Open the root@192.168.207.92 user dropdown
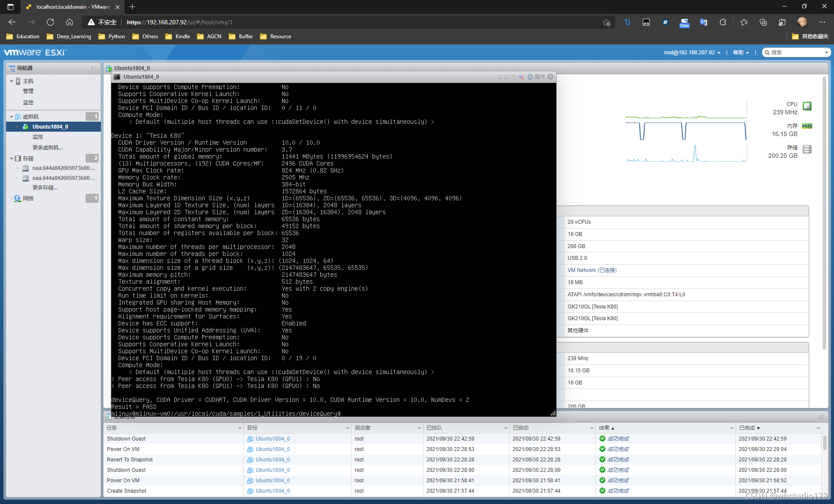This screenshot has height=504, width=834. tap(692, 53)
